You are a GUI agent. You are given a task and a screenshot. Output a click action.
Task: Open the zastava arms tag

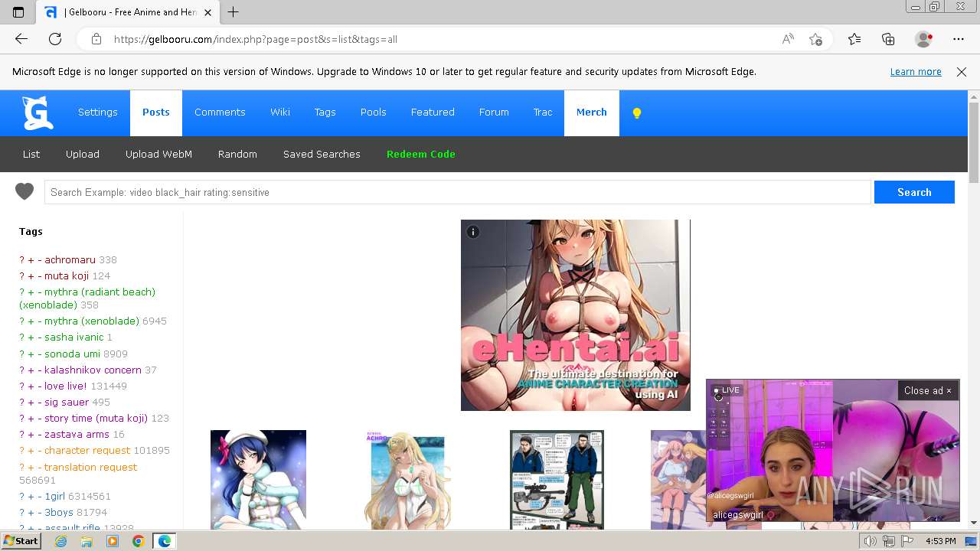77,435
